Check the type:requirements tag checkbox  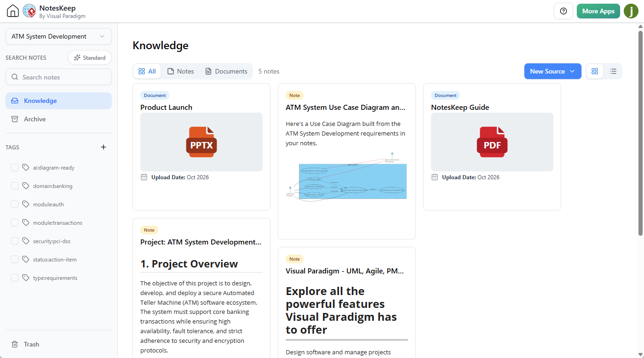click(15, 278)
